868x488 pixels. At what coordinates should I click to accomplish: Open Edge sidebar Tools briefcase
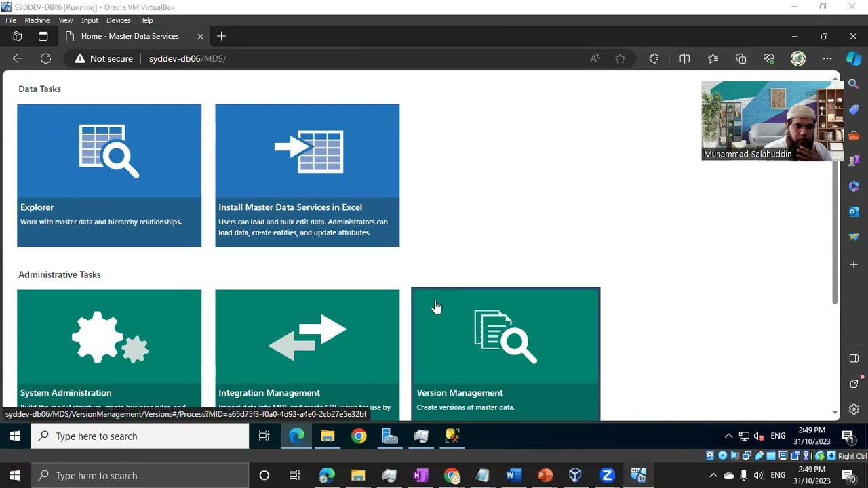pos(854,135)
